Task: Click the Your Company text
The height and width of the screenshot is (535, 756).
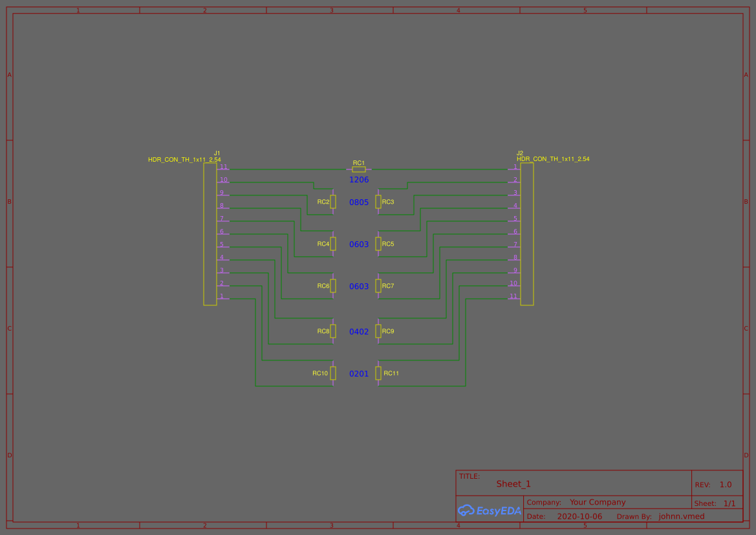Action: click(x=598, y=502)
